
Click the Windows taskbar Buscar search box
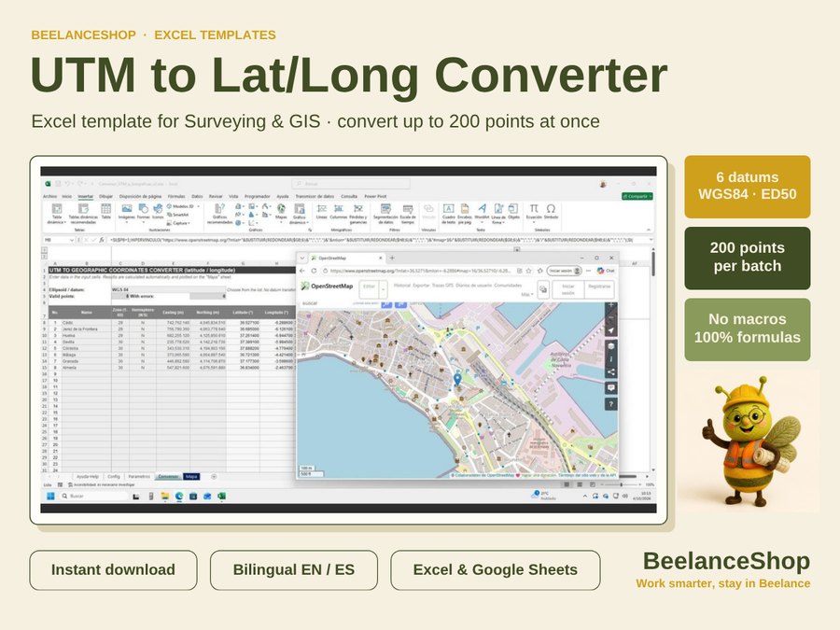pos(93,497)
